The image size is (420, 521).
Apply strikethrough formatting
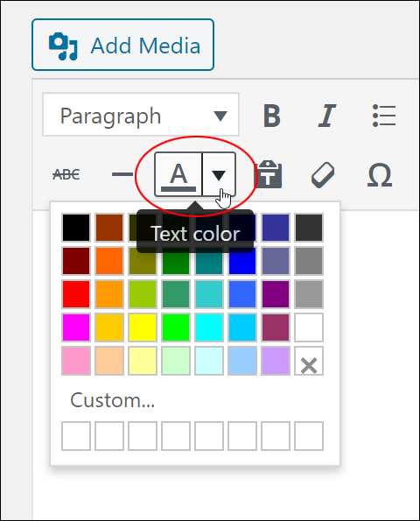pyautogui.click(x=66, y=174)
